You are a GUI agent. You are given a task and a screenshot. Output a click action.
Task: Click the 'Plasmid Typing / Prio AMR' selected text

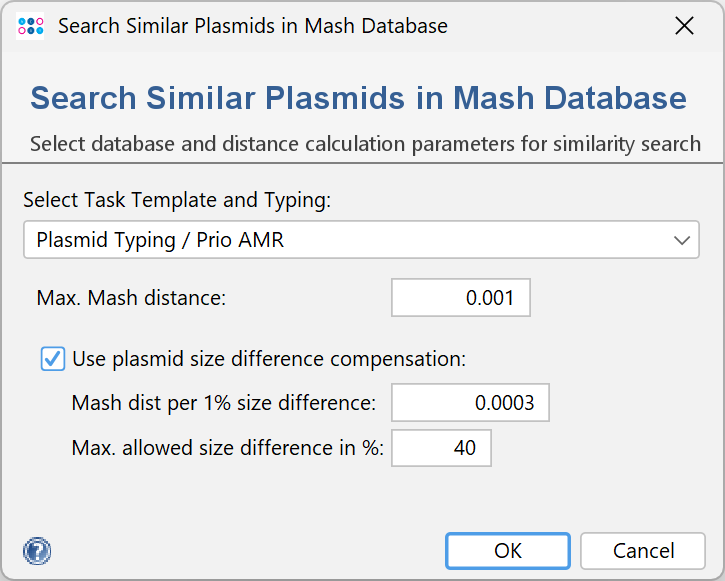tap(160, 240)
